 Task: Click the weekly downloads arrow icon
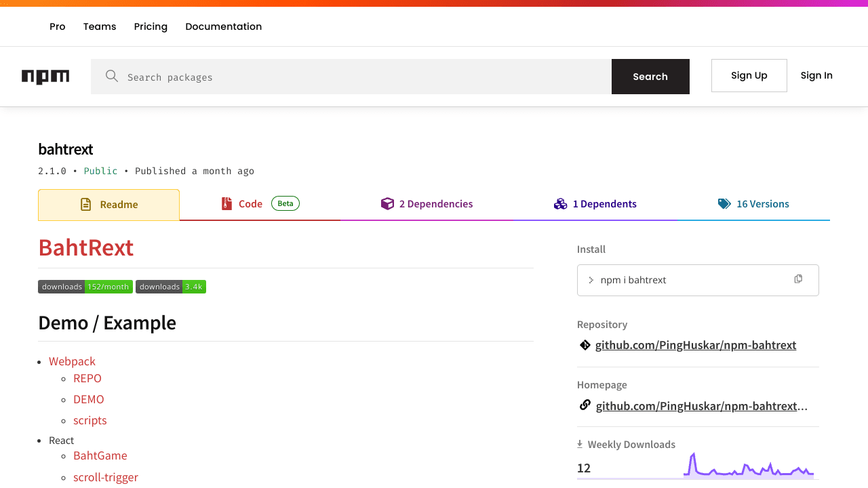click(580, 444)
